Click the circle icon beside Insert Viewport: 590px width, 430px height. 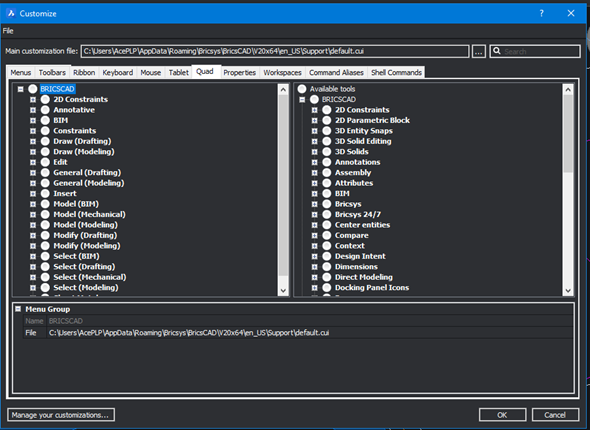click(x=45, y=193)
